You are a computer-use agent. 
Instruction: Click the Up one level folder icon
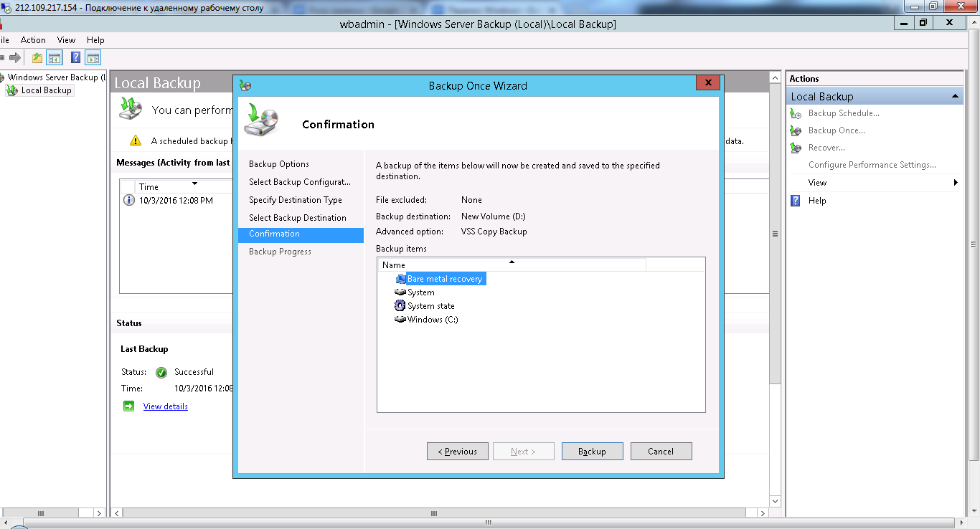coord(37,57)
